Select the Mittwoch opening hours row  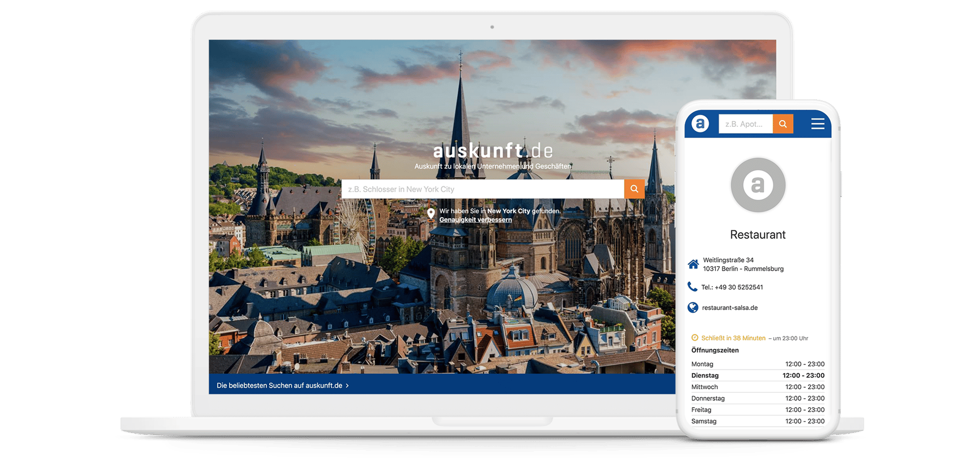pos(758,387)
